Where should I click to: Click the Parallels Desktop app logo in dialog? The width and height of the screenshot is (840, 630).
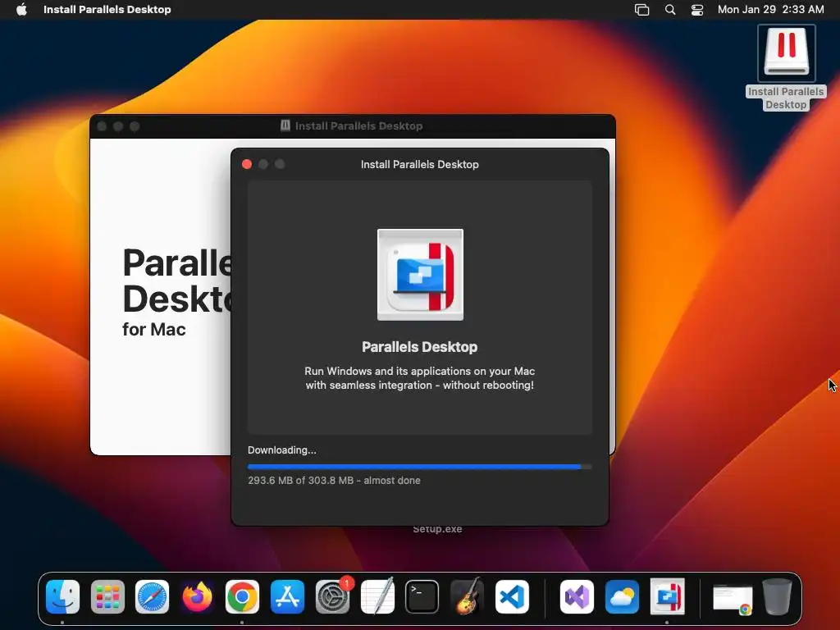(420, 275)
